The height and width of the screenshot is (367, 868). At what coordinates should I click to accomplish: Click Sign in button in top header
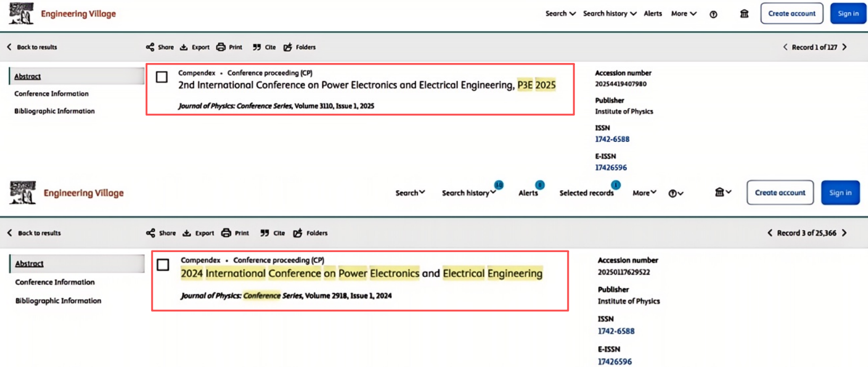(848, 14)
